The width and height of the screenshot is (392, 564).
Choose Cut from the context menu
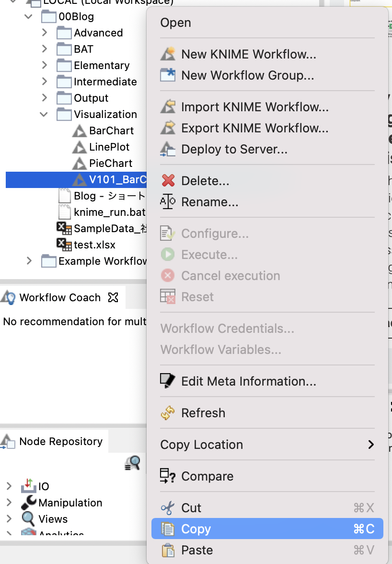tap(267, 508)
